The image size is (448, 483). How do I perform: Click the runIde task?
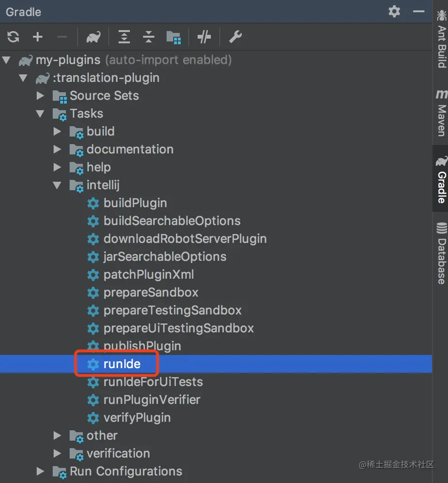coord(122,364)
